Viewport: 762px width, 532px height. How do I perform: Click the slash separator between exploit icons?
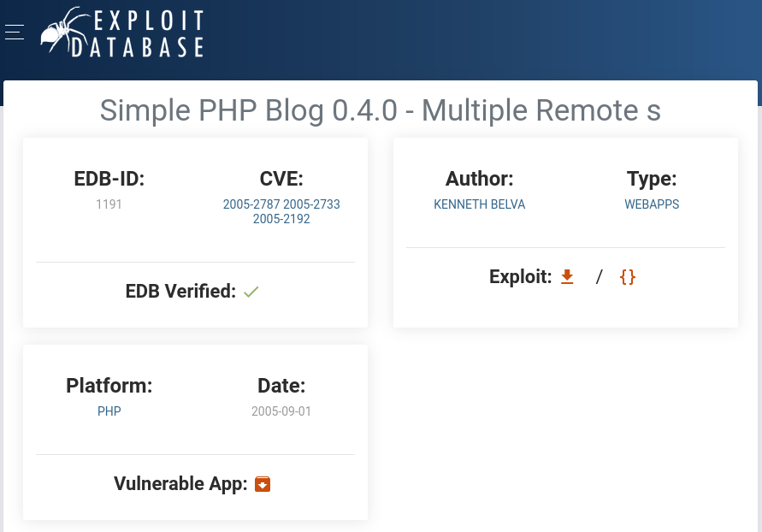pos(599,276)
